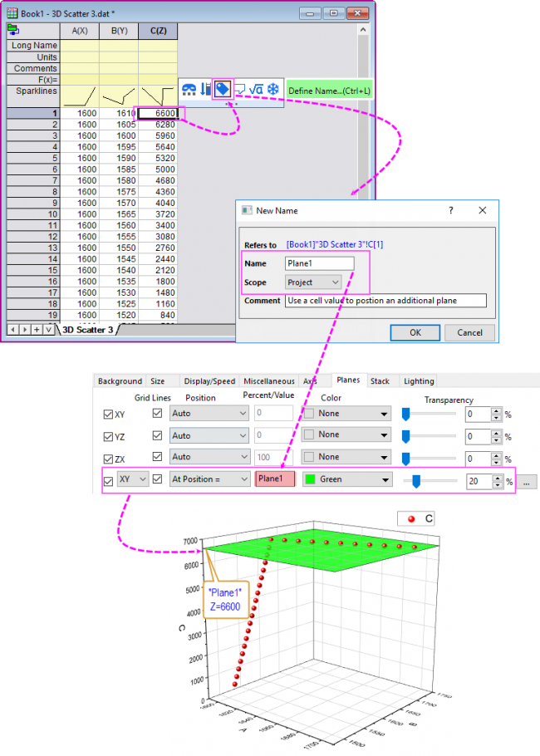Click the Define Name tag icon
This screenshot has height=756, width=540.
tap(223, 89)
